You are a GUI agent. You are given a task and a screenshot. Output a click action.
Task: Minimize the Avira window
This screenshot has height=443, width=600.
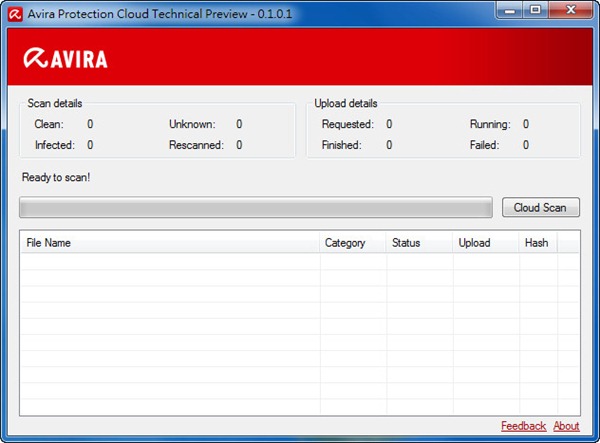pyautogui.click(x=510, y=11)
